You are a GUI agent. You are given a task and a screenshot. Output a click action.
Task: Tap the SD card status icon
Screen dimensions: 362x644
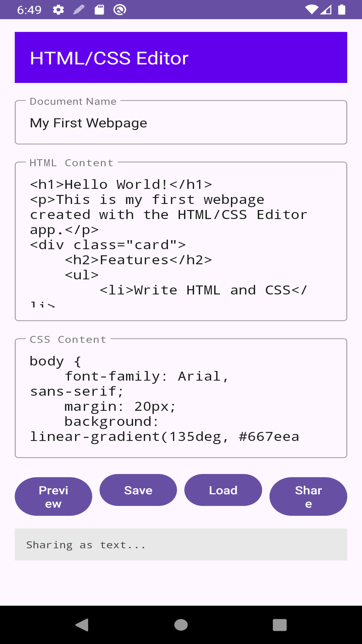(99, 10)
